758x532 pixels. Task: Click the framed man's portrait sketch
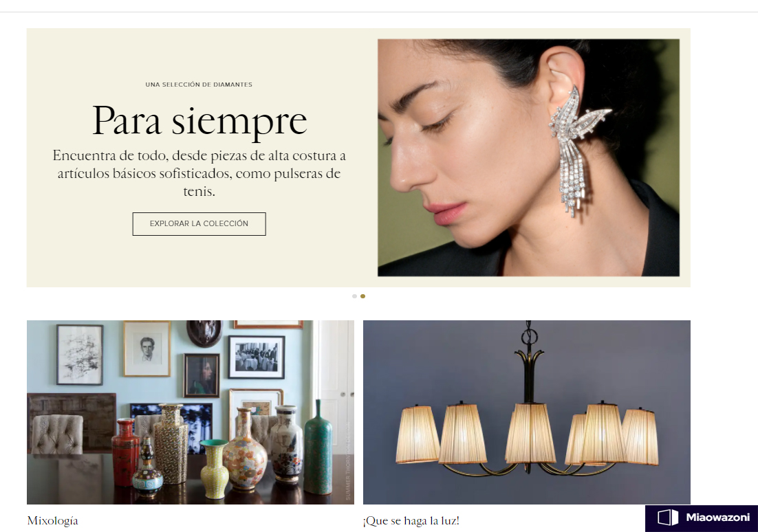[x=147, y=349]
